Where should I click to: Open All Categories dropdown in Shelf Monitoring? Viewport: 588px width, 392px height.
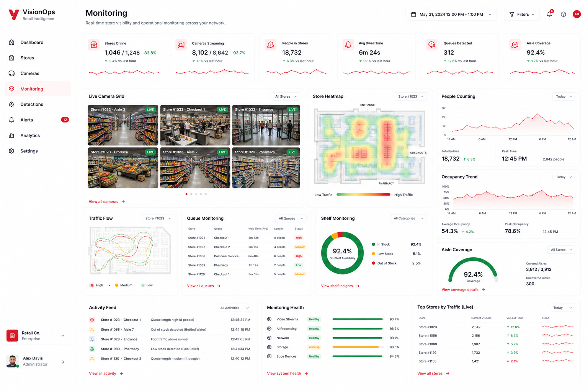[408, 218]
